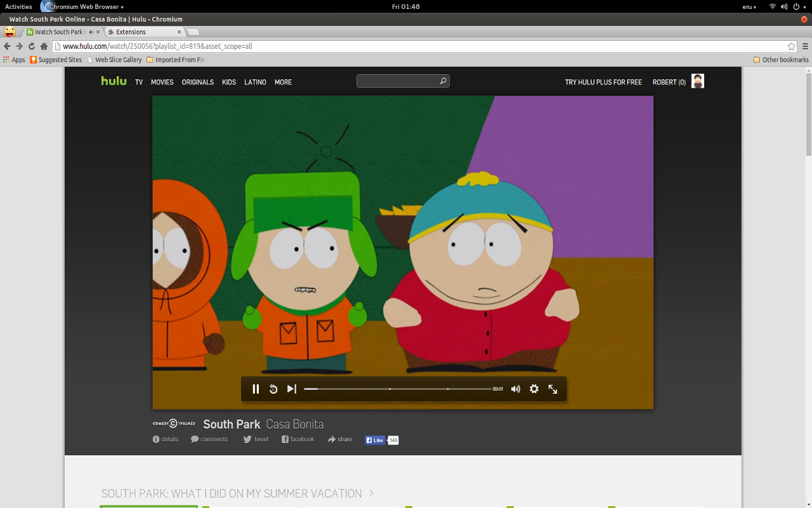Open the Activities overview

pyautogui.click(x=18, y=6)
